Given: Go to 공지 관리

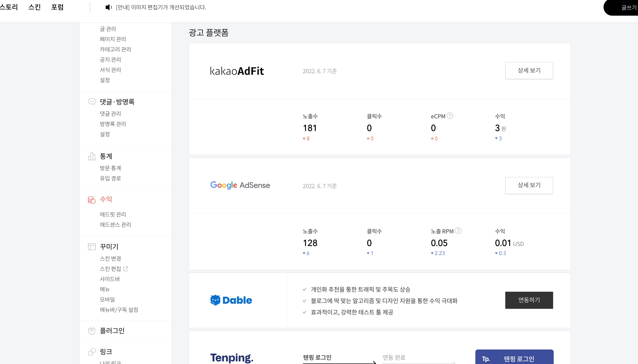Looking at the screenshot, I should click(x=110, y=59).
